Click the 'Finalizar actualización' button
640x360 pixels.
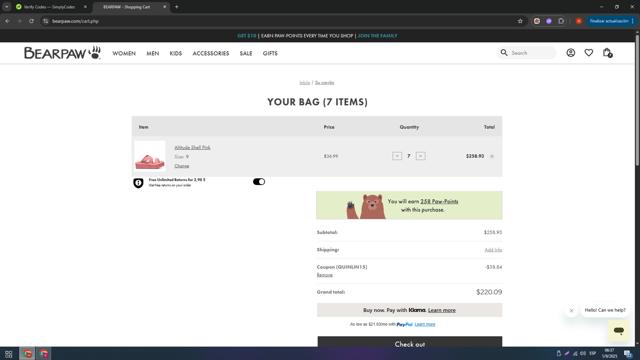[611, 21]
